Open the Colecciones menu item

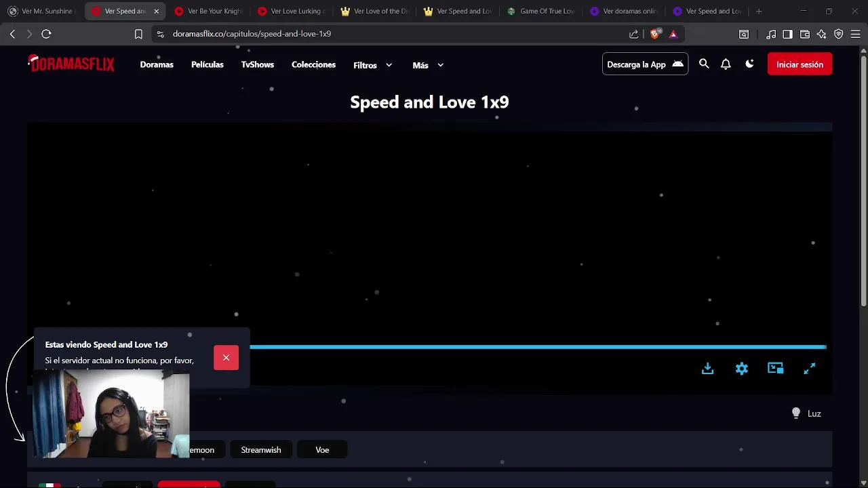[x=313, y=64]
